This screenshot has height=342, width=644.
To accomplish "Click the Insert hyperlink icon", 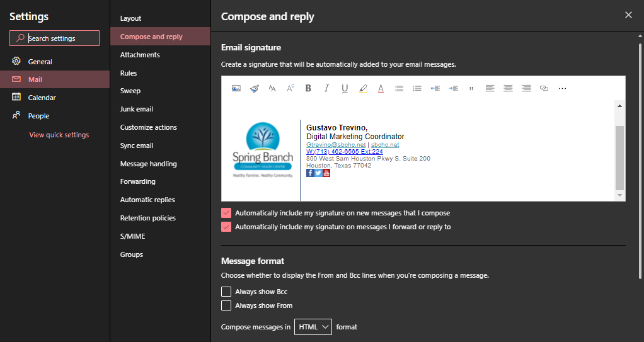I will 544,89.
